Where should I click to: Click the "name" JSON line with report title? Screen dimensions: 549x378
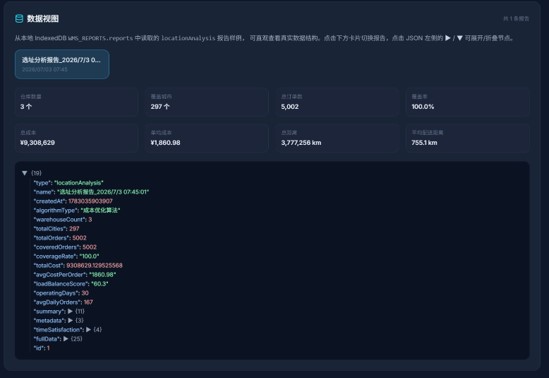pyautogui.click(x=91, y=192)
